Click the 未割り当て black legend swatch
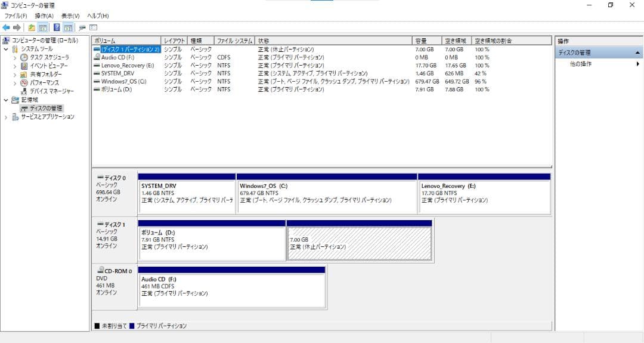This screenshot has height=343, width=644. coord(97,326)
